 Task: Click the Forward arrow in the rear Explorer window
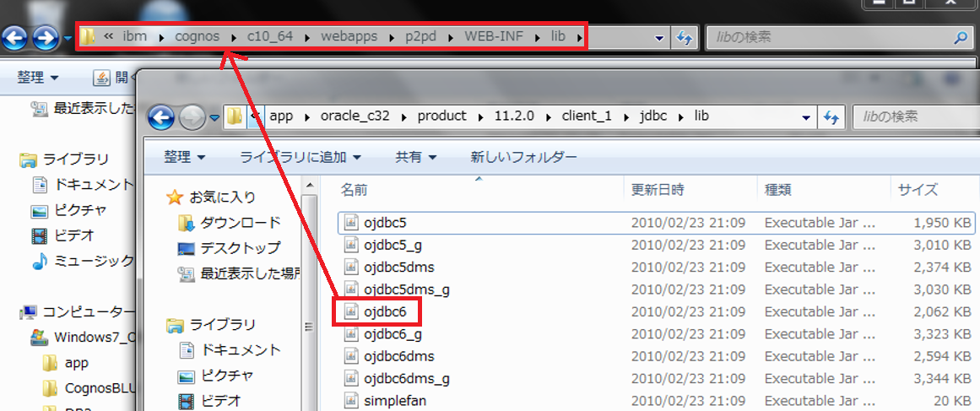(x=45, y=40)
